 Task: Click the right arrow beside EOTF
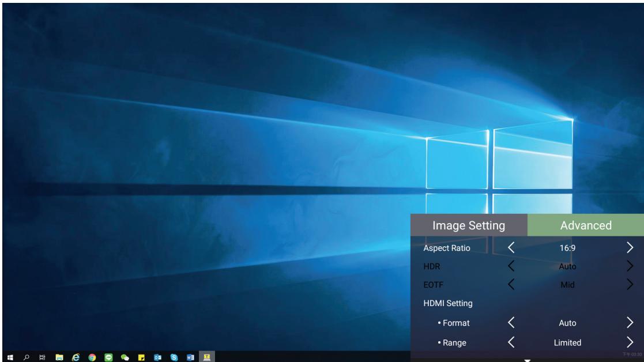click(x=630, y=284)
